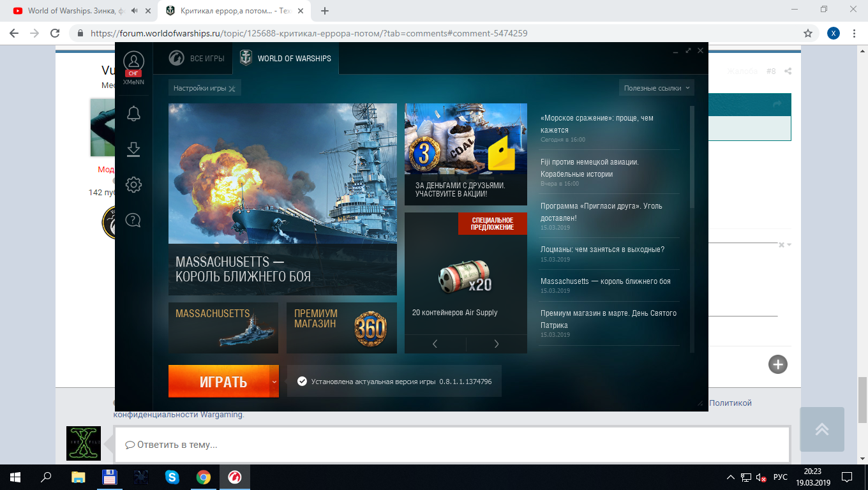868x490 pixels.
Task: Open the 20 контейнеров Air Supply offer
Action: pos(466,274)
